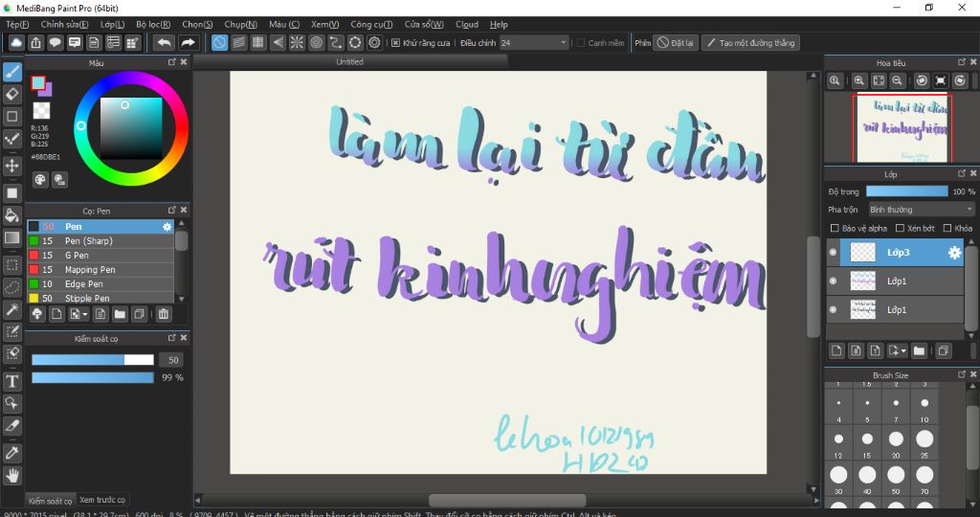The width and height of the screenshot is (980, 517).
Task: Hide the Lớp3 layer visibility dot
Action: click(834, 253)
